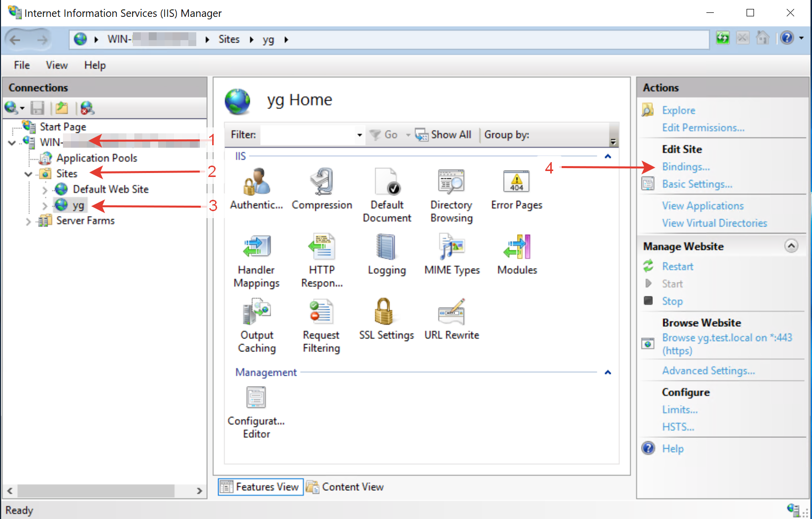This screenshot has width=812, height=519.
Task: Click Edit Permissions... link
Action: point(703,127)
